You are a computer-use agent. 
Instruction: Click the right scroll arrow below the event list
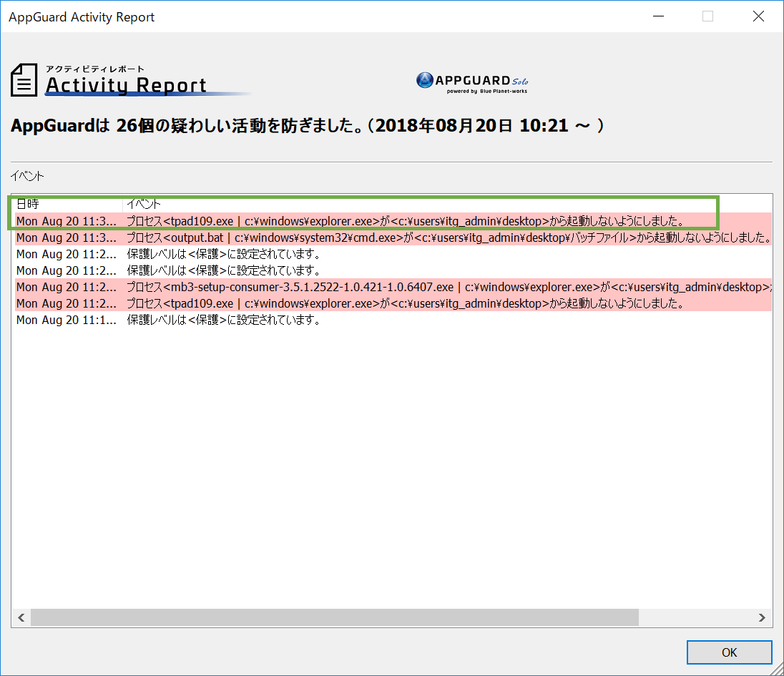(x=763, y=617)
